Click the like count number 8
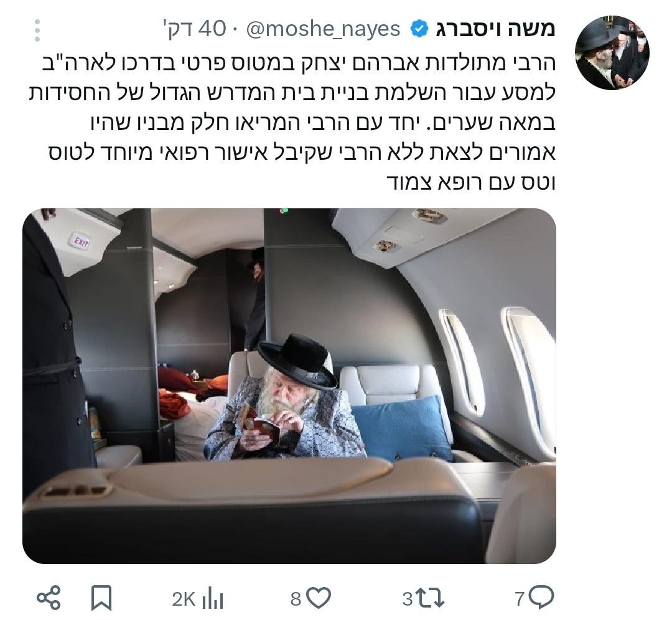The width and height of the screenshot is (672, 620). 296,599
